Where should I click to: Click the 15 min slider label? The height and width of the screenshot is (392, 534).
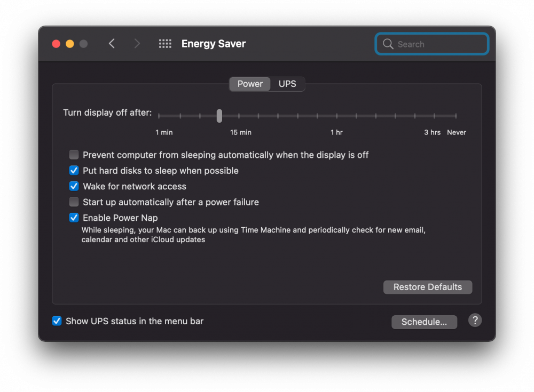pos(240,132)
